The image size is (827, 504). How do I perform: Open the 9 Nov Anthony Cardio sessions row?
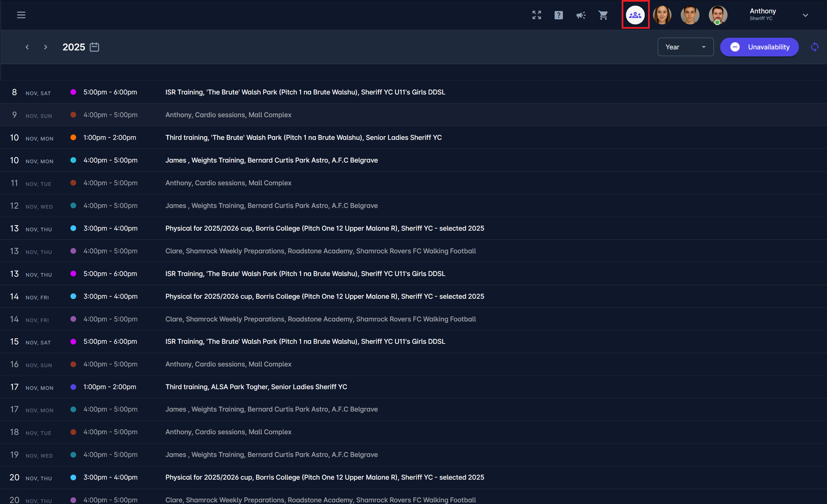point(228,115)
